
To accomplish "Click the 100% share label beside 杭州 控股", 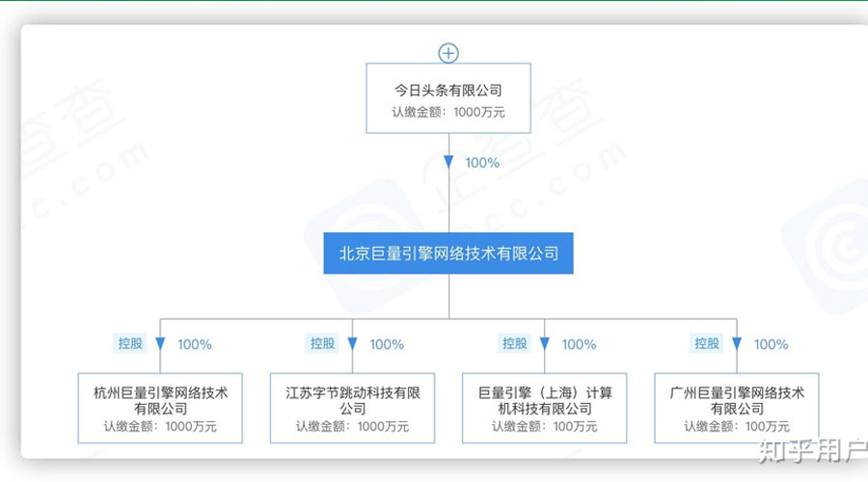I will pos(195,344).
